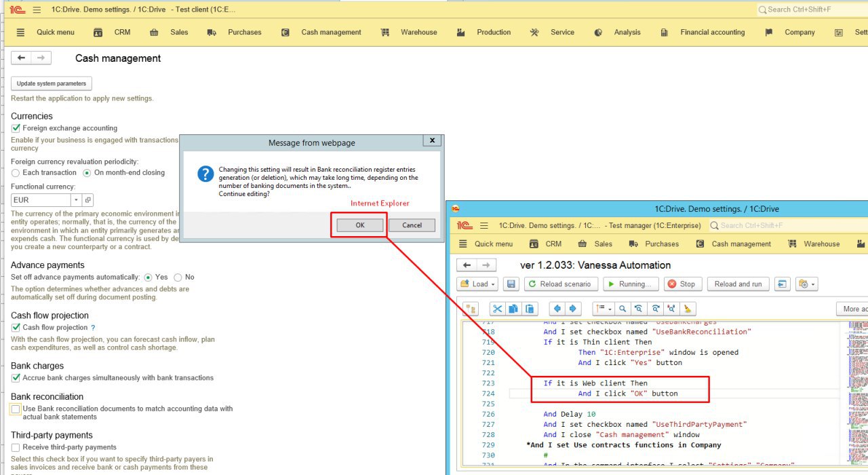Click the Cash flow projection help question mark
This screenshot has width=868, height=475.
tap(93, 328)
